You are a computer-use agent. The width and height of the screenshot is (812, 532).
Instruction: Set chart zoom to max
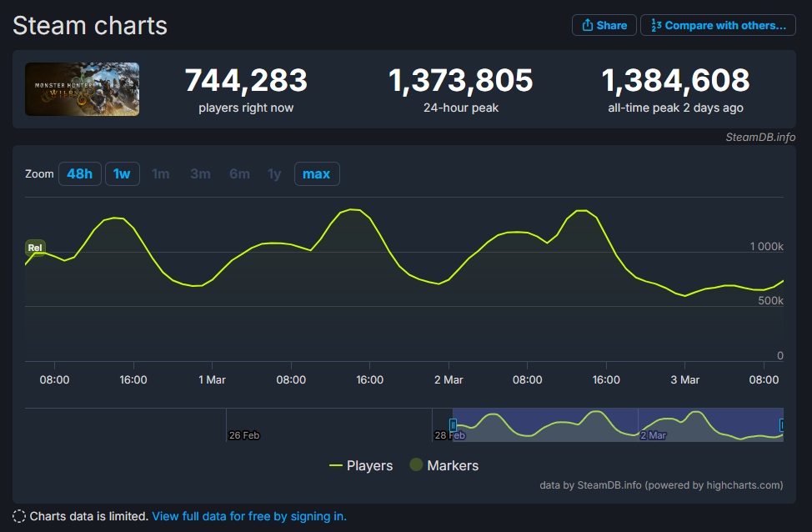pos(317,173)
